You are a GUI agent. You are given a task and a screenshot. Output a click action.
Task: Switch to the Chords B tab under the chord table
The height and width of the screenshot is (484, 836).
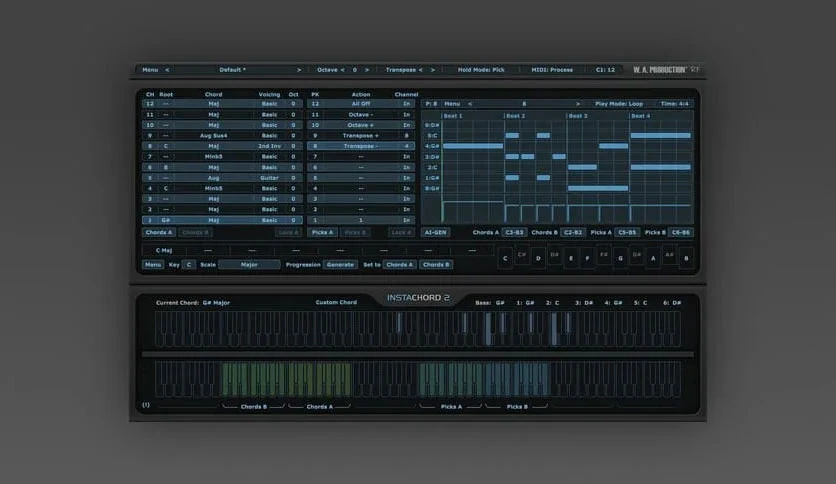pos(196,232)
